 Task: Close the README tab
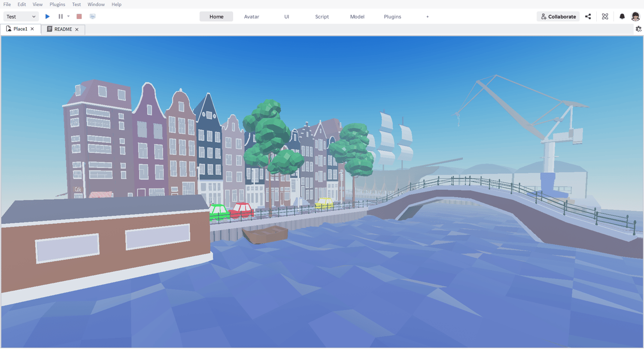point(77,29)
